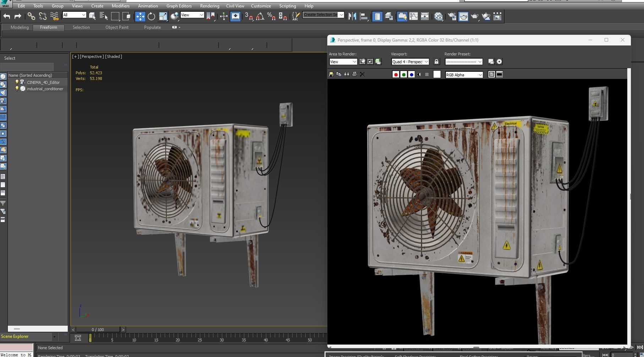Click the Align tool icon

pos(364,16)
